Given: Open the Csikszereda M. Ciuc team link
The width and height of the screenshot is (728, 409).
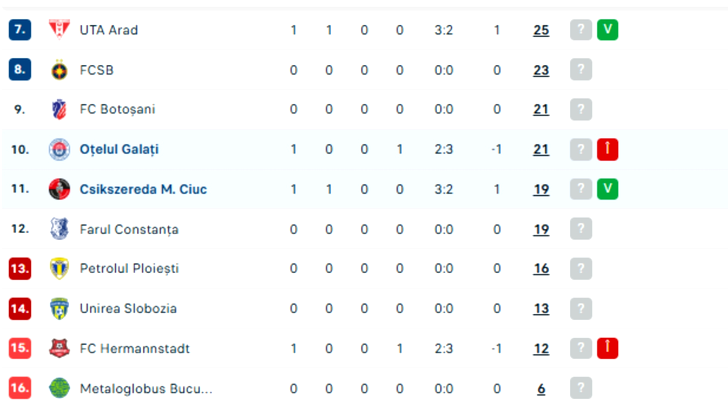Looking at the screenshot, I should [x=144, y=189].
